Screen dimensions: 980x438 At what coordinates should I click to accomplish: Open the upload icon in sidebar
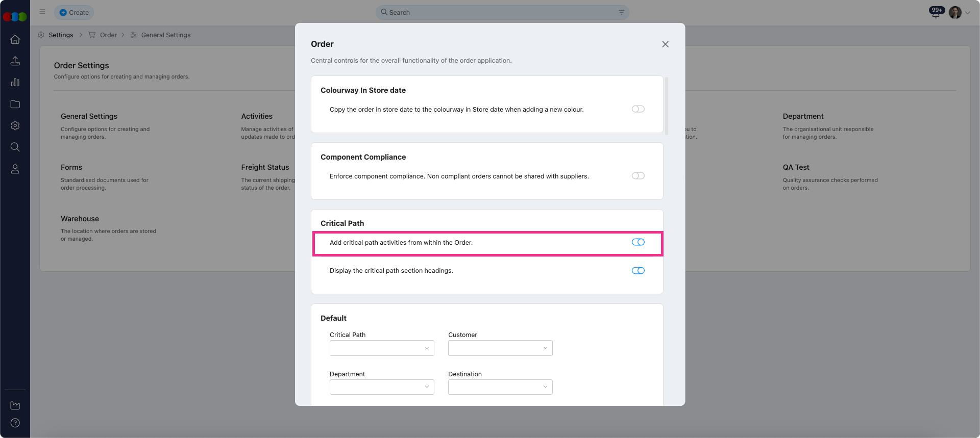point(15,61)
